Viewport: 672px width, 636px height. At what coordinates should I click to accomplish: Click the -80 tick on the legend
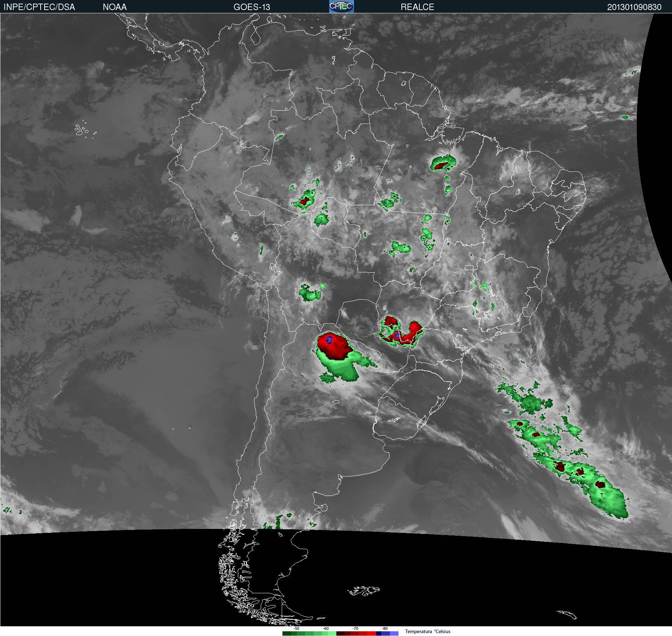coord(385,629)
